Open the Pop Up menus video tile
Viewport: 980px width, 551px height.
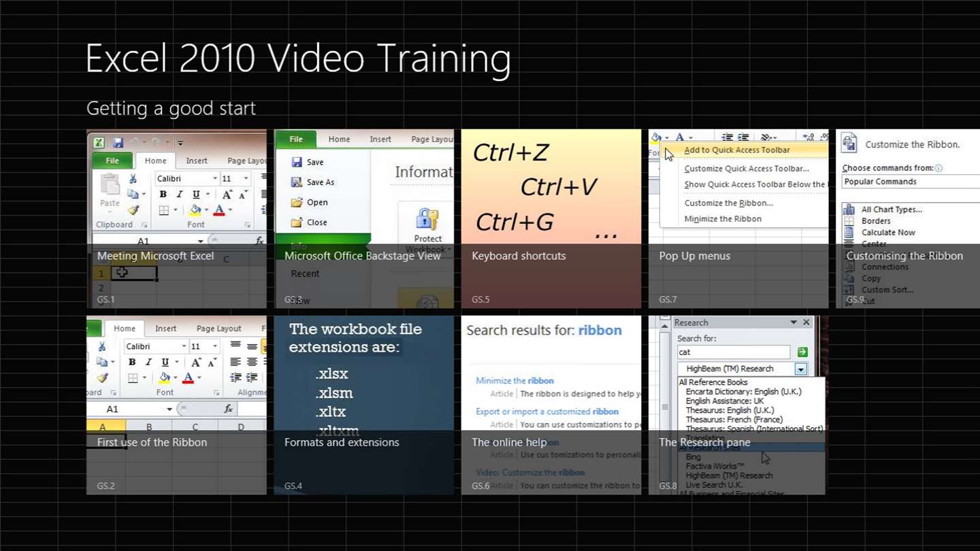(738, 219)
